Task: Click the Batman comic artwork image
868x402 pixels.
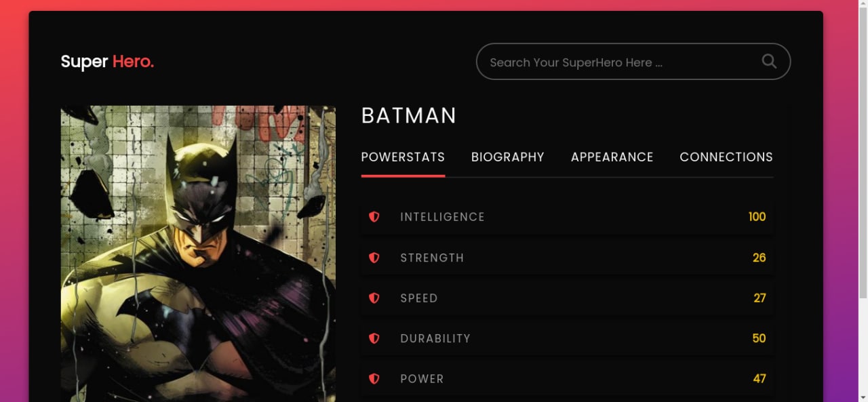Action: click(x=198, y=254)
